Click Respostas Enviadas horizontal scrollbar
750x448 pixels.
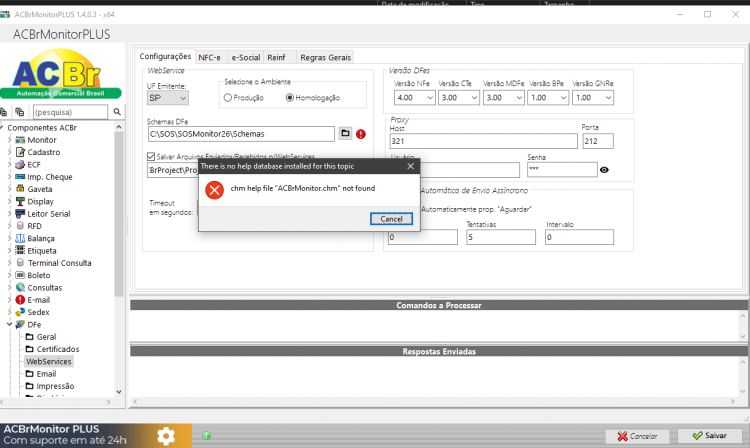click(434, 402)
